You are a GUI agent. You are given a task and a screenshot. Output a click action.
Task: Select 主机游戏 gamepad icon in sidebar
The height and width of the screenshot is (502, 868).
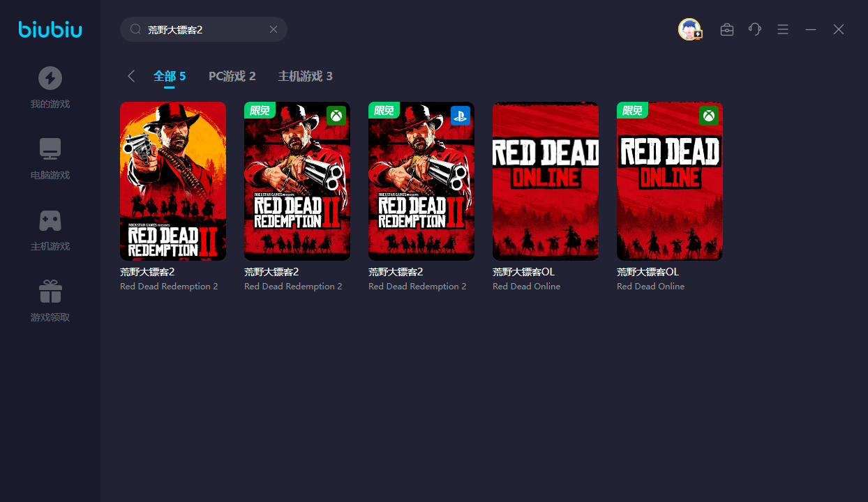[x=50, y=220]
